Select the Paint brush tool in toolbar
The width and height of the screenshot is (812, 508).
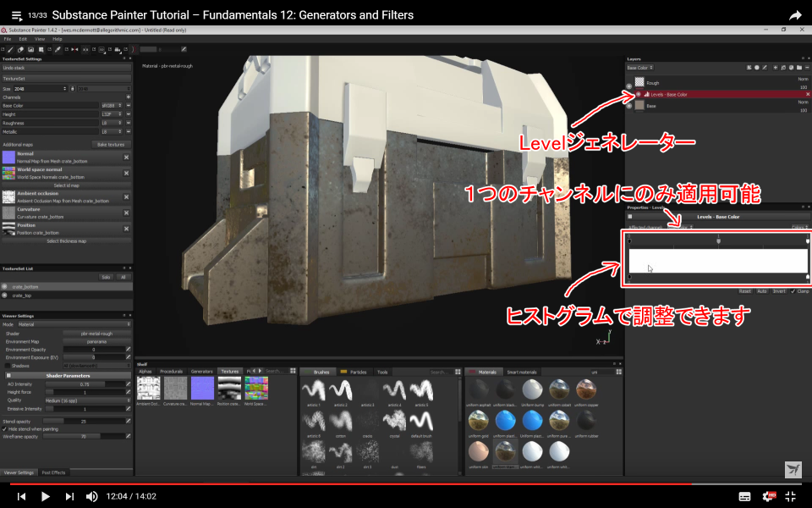tap(10, 50)
